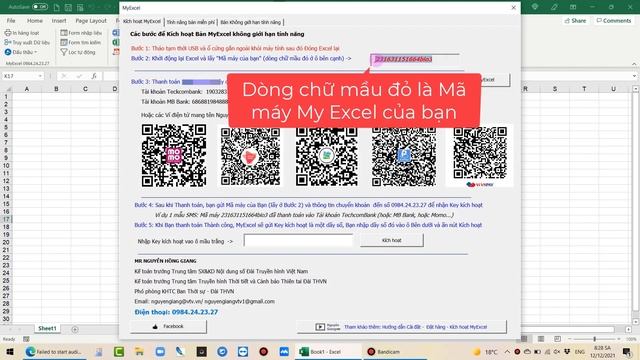
Task: Open the Page Layout ribbon tab
Action: (91, 20)
